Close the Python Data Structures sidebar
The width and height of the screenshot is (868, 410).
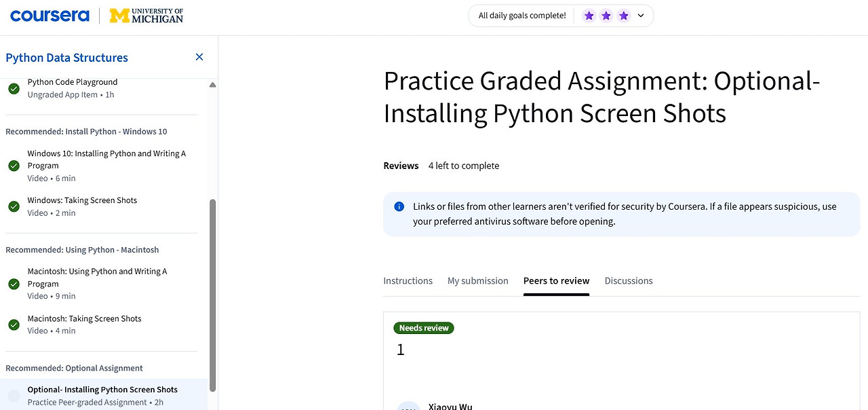pyautogui.click(x=199, y=57)
